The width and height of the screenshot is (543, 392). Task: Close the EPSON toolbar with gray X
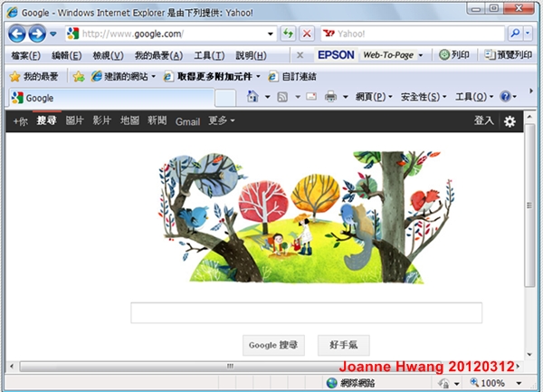300,55
